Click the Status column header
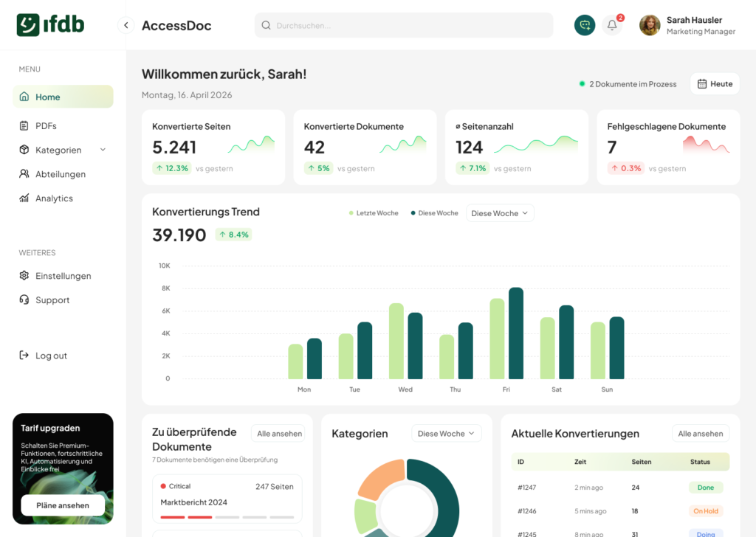 (x=700, y=461)
